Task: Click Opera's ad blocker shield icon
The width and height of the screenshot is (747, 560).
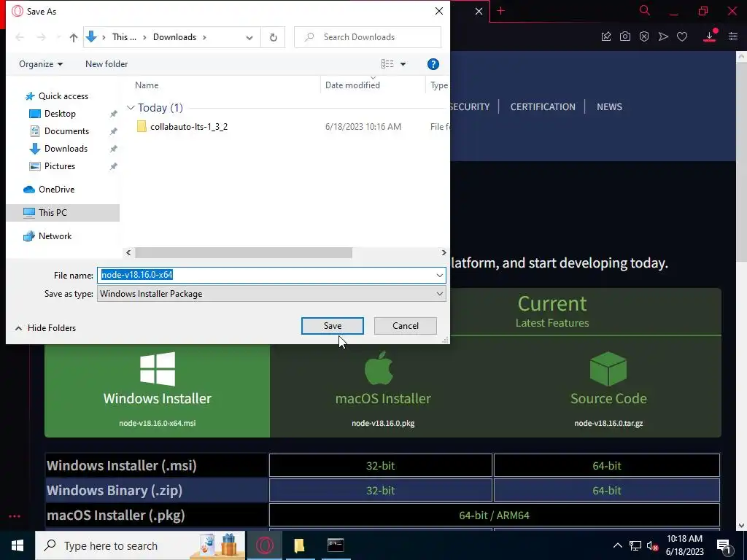Action: [x=644, y=36]
